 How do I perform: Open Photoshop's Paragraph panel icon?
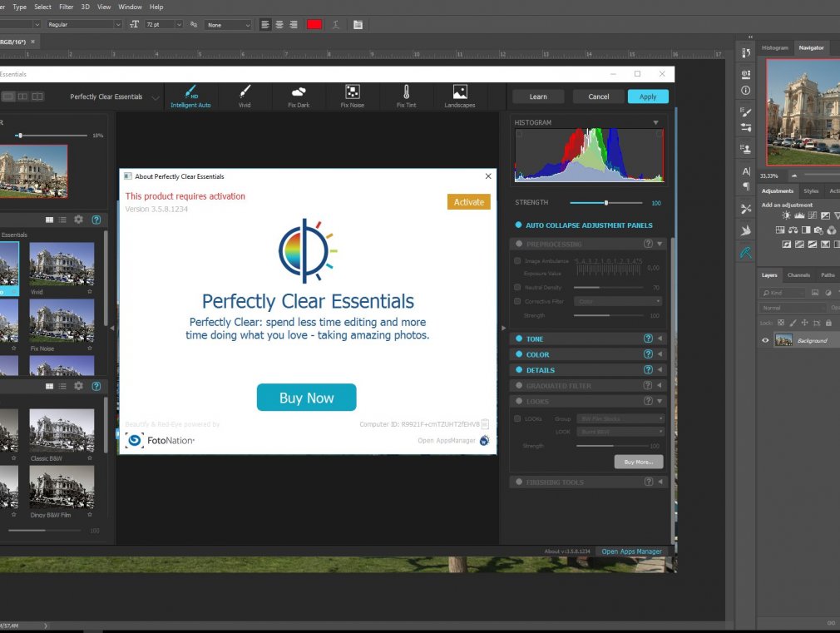pos(746,186)
